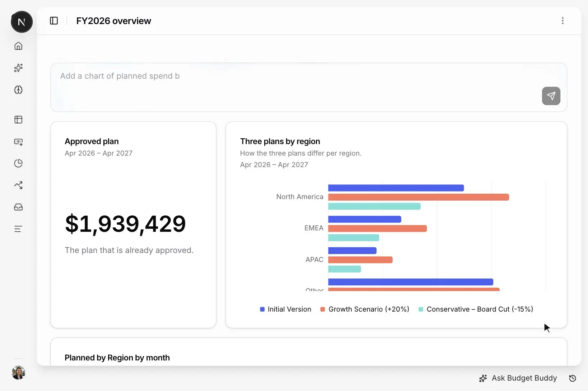Click North America Growth Scenario orange bar
The height and width of the screenshot is (391, 588).
[419, 197]
